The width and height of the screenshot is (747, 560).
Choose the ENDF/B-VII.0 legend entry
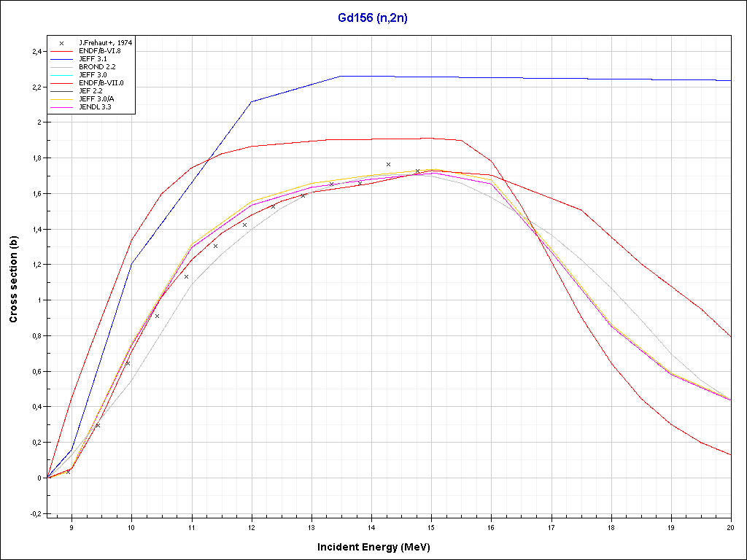coord(101,82)
